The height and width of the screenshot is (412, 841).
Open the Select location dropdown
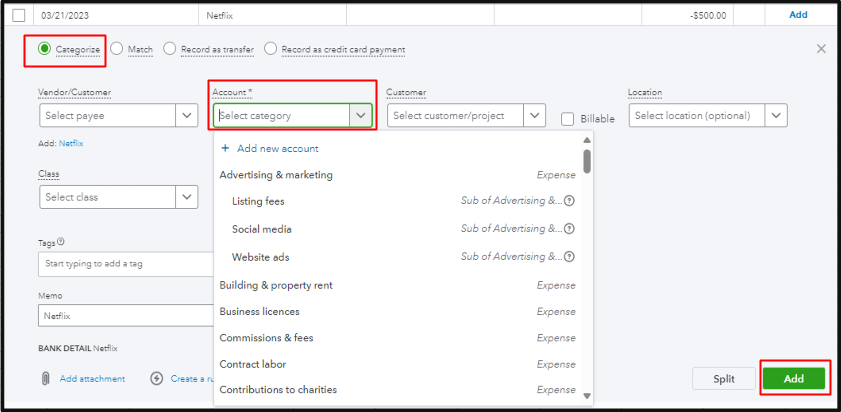(776, 116)
